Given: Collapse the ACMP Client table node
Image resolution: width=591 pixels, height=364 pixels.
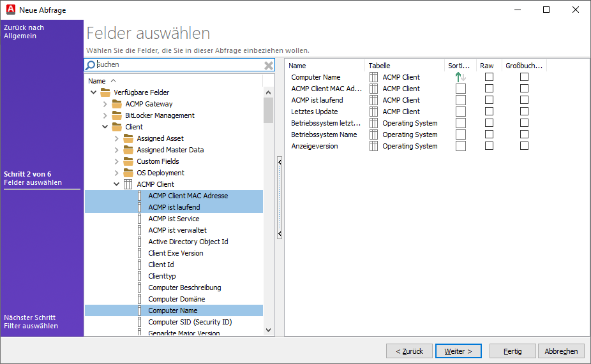Looking at the screenshot, I should (x=116, y=184).
